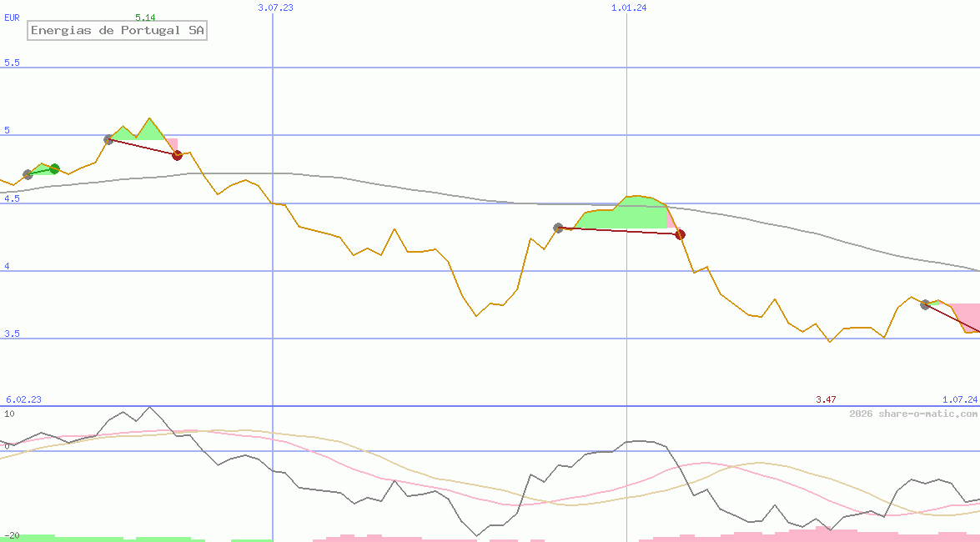
Task: Select the red exit dot near the 5 EUR line
Action: click(177, 155)
